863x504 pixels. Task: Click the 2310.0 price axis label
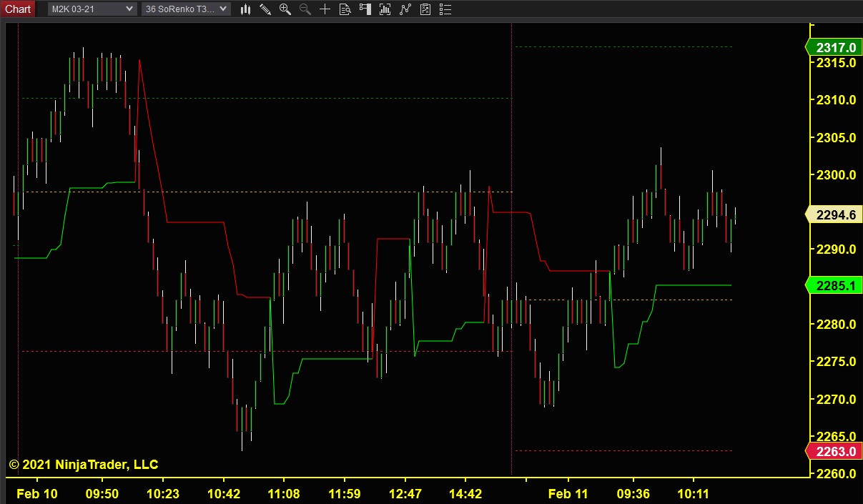(837, 100)
